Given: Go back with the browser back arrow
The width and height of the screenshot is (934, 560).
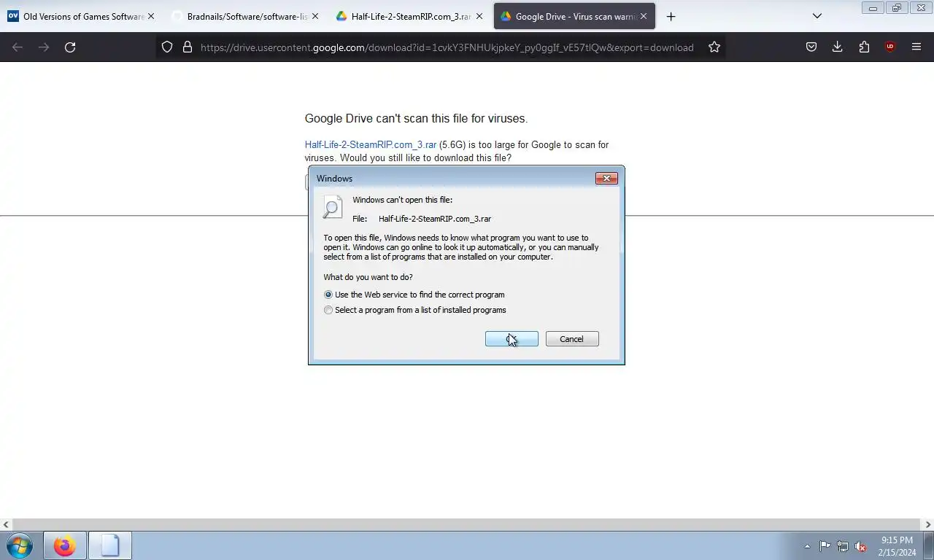Looking at the screenshot, I should coord(18,47).
